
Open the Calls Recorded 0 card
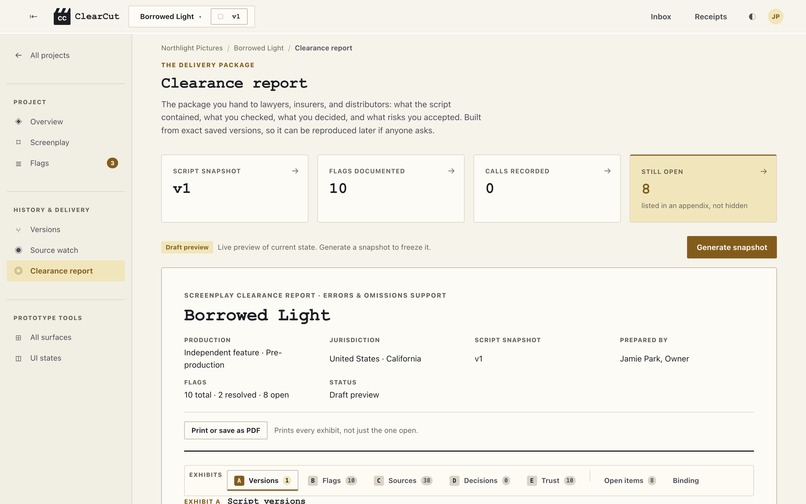click(x=547, y=189)
